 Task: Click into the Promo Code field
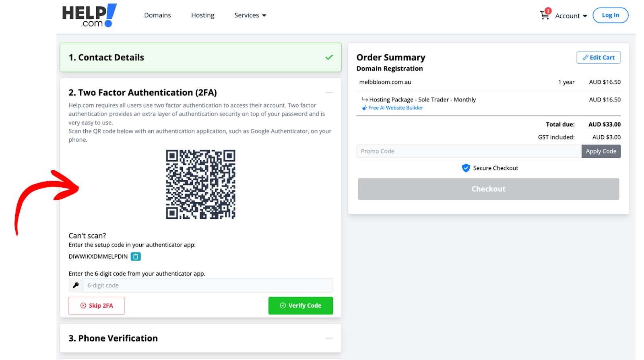coord(469,151)
